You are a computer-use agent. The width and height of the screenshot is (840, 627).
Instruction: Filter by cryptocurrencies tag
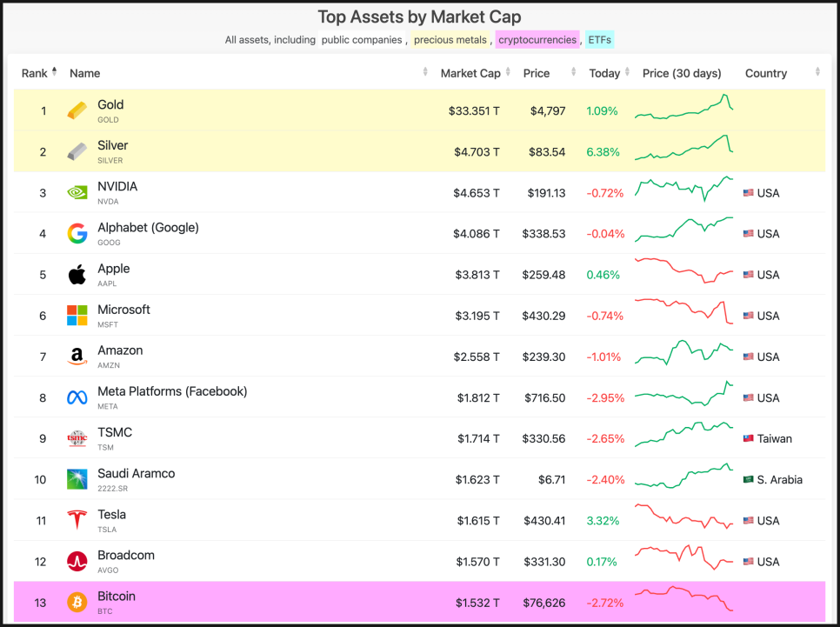[537, 40]
